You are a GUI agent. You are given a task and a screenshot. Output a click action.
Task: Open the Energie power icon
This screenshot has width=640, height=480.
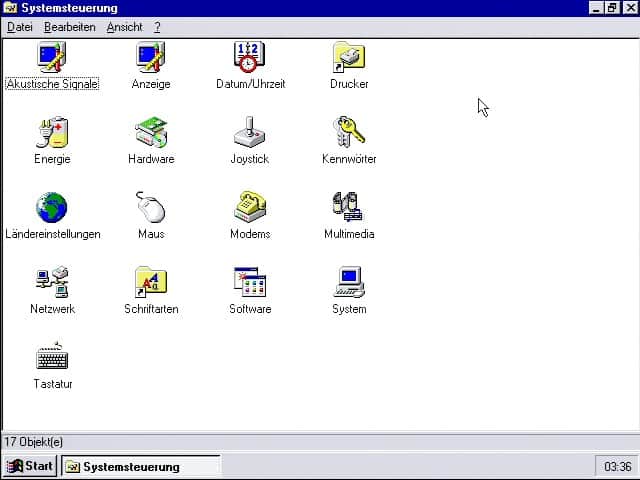pos(52,132)
